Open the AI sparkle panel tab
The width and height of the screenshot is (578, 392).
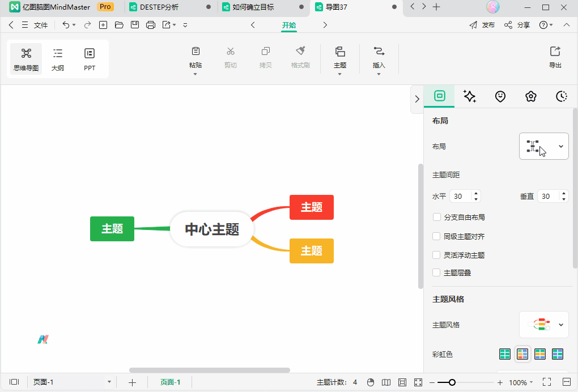tap(470, 96)
